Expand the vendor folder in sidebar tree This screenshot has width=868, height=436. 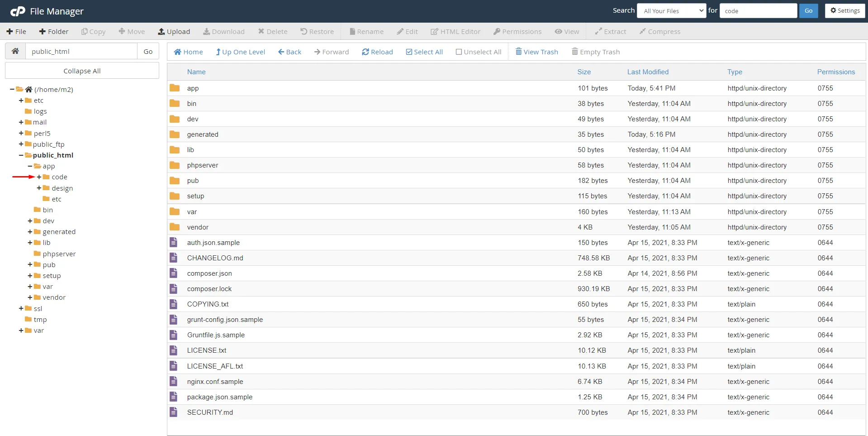(30, 297)
